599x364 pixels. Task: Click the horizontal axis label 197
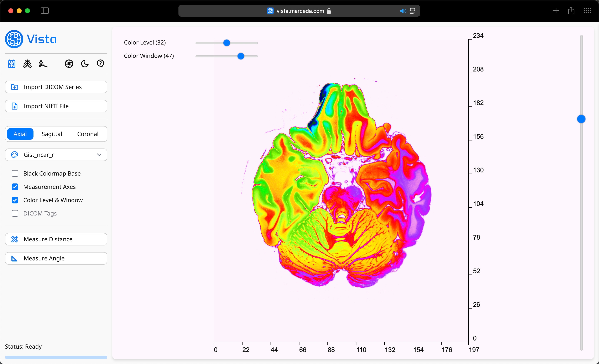click(474, 350)
